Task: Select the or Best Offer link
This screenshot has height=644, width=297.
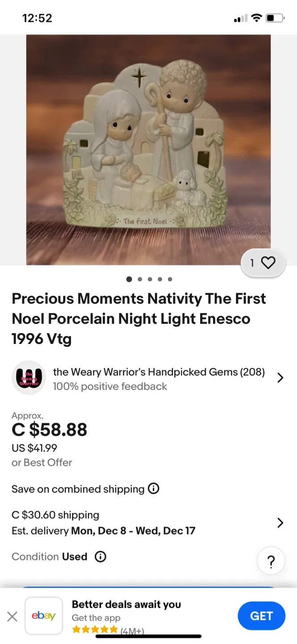Action: coord(42,462)
